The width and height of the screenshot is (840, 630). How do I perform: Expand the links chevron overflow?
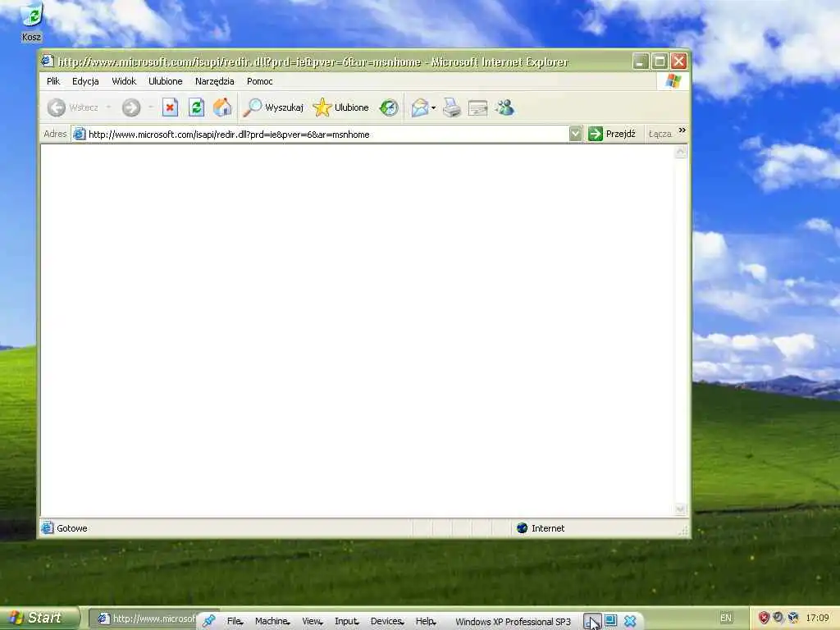click(682, 130)
